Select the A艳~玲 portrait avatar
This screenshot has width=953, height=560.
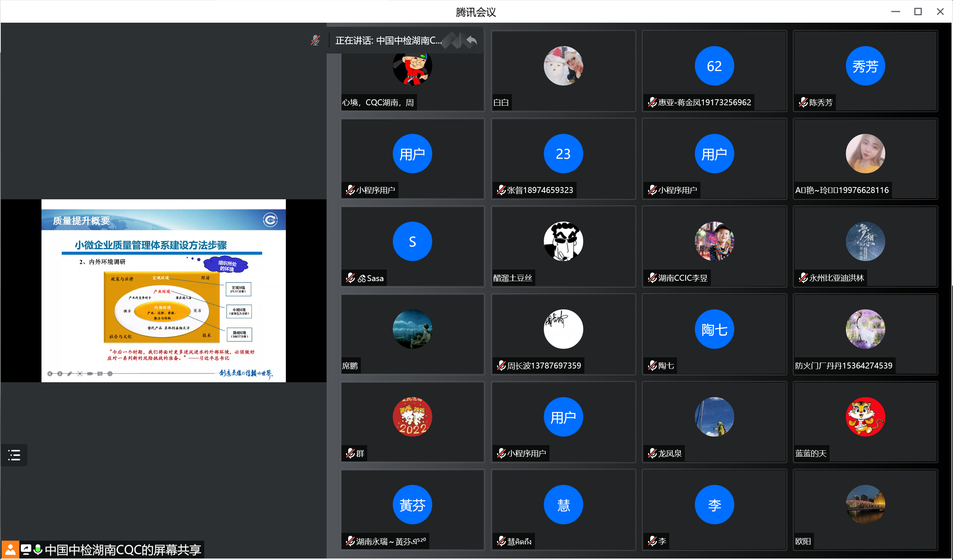point(865,154)
